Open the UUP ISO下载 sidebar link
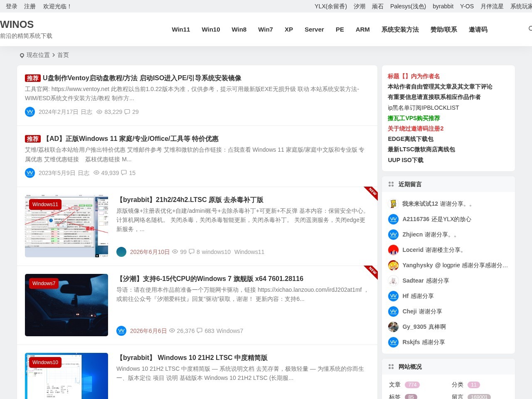The height and width of the screenshot is (399, 532). pos(406,160)
